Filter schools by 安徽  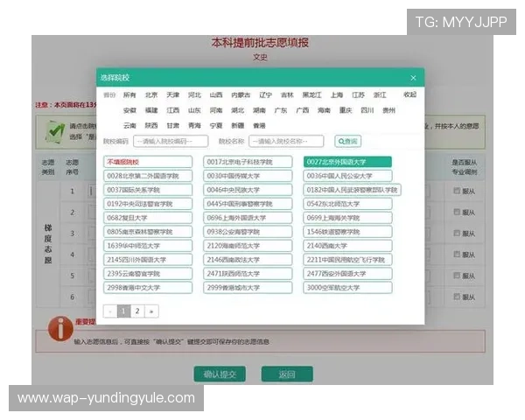[129, 110]
